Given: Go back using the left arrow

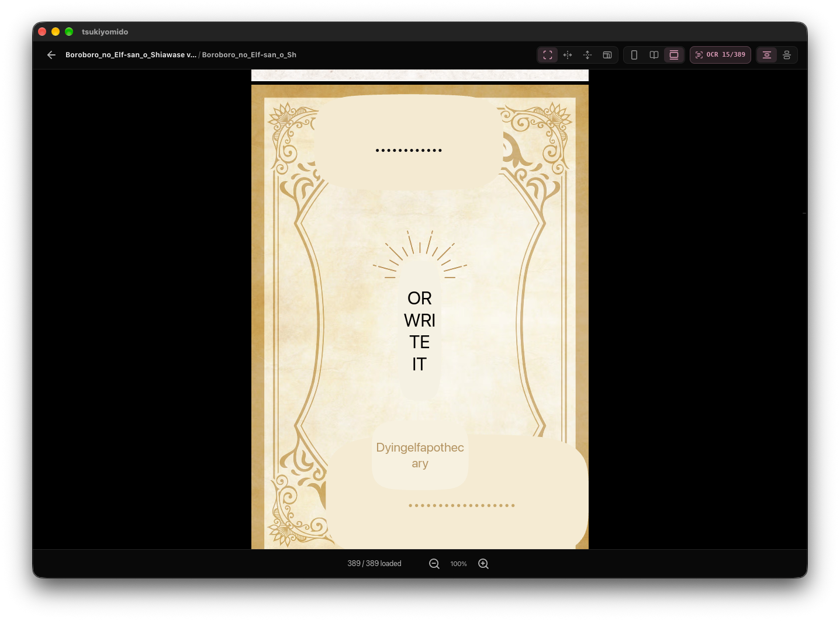Looking at the screenshot, I should click(x=51, y=55).
